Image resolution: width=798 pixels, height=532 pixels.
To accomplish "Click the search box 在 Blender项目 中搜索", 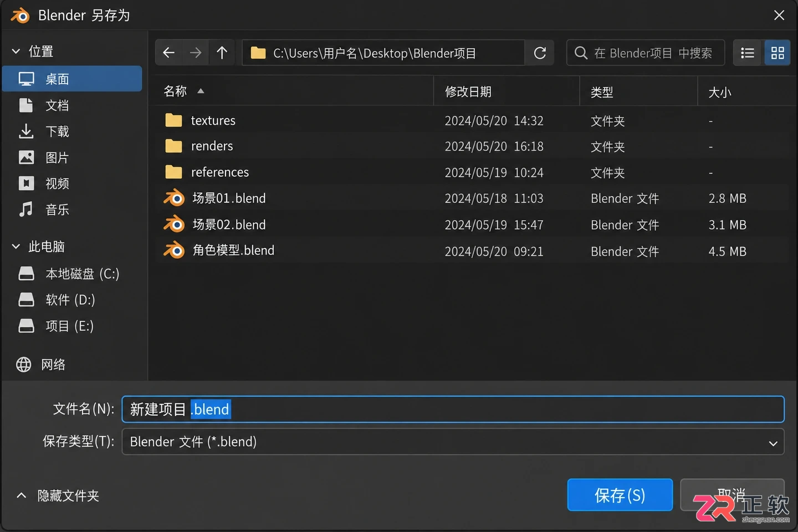I will [x=646, y=53].
